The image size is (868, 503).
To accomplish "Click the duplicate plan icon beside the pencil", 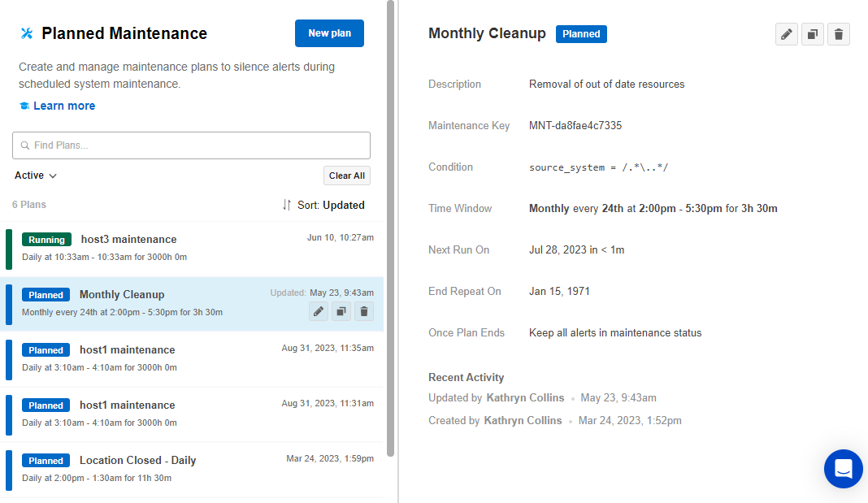I will click(812, 33).
